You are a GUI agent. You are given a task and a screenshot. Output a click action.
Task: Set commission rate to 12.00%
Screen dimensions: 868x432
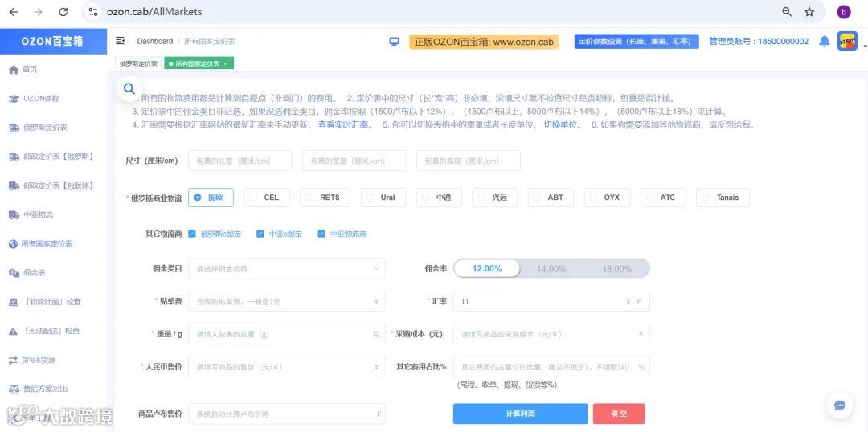tap(487, 269)
